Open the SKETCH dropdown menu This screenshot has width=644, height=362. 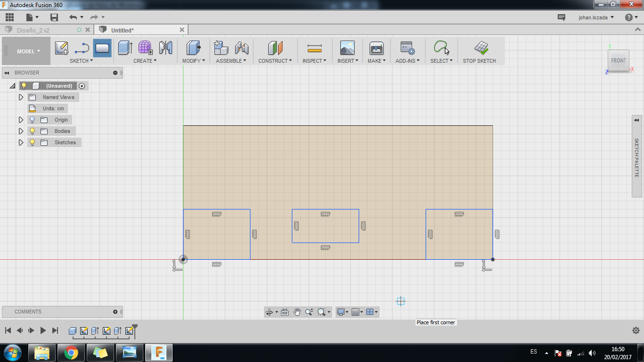pos(82,61)
